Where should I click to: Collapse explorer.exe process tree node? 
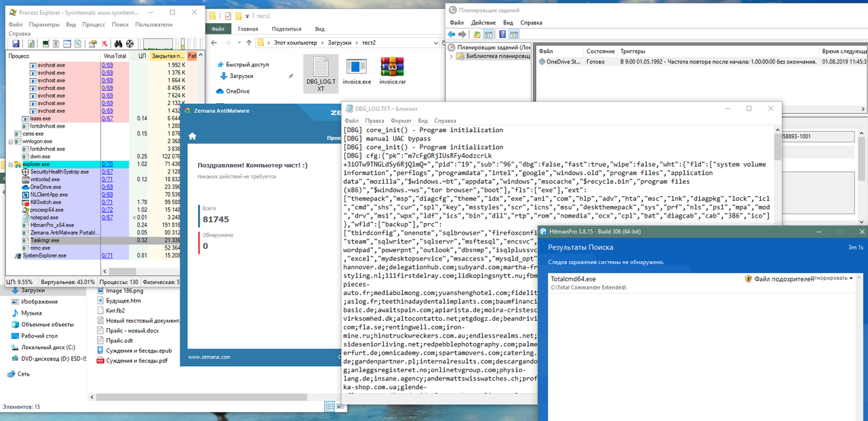coord(10,164)
